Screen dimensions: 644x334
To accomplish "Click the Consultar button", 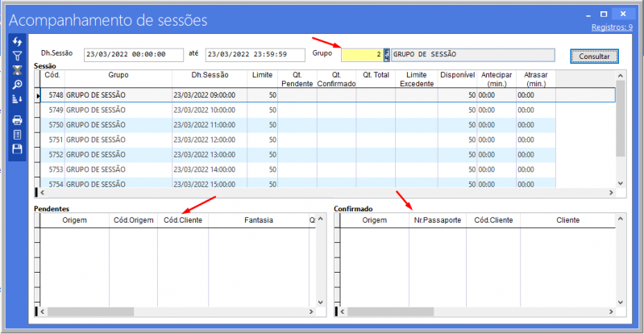I will coord(594,56).
